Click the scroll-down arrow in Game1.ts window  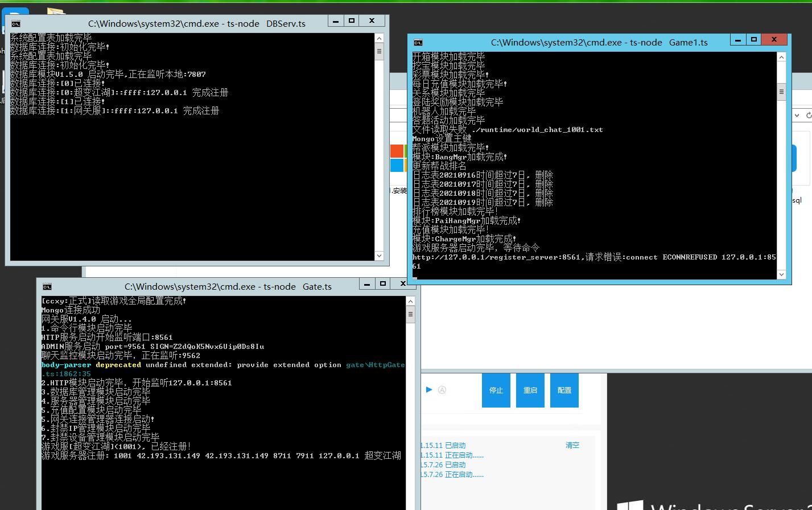[x=781, y=275]
